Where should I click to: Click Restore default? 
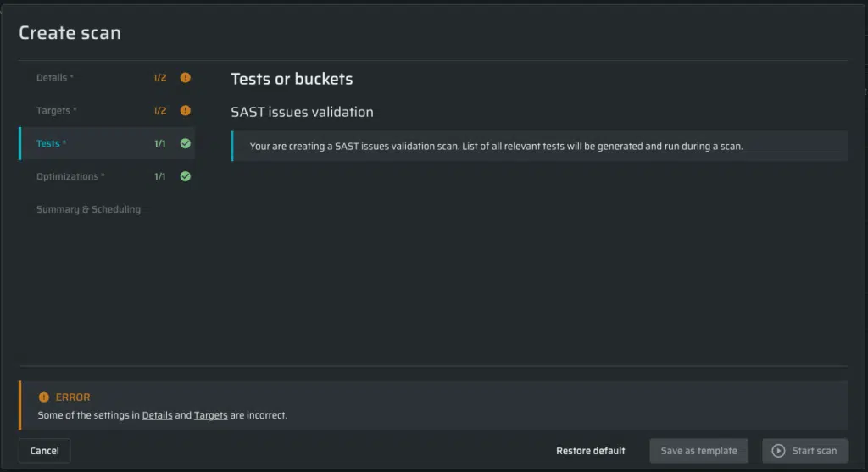click(x=591, y=451)
